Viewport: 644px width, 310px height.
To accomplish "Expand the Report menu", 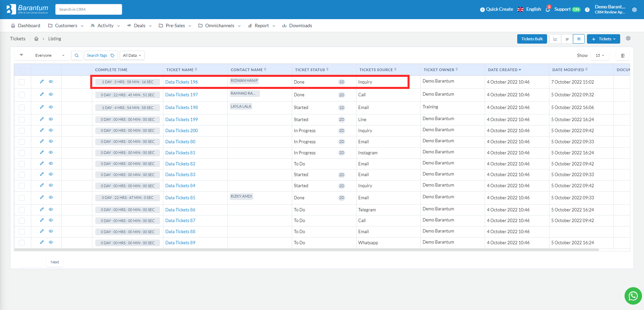I will 261,25.
